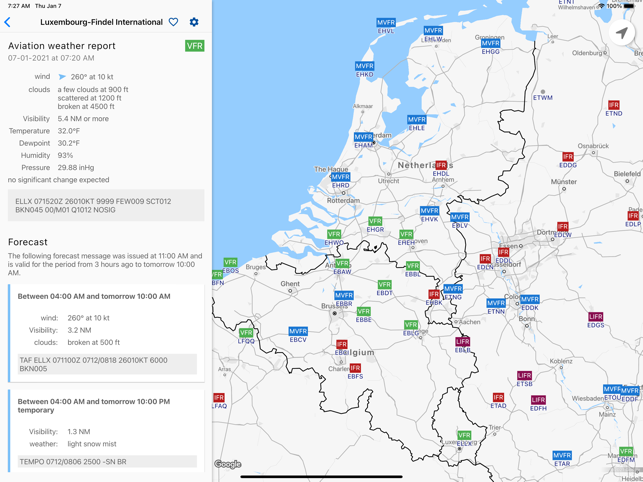Select the LFAQ IFR marker

click(x=219, y=397)
